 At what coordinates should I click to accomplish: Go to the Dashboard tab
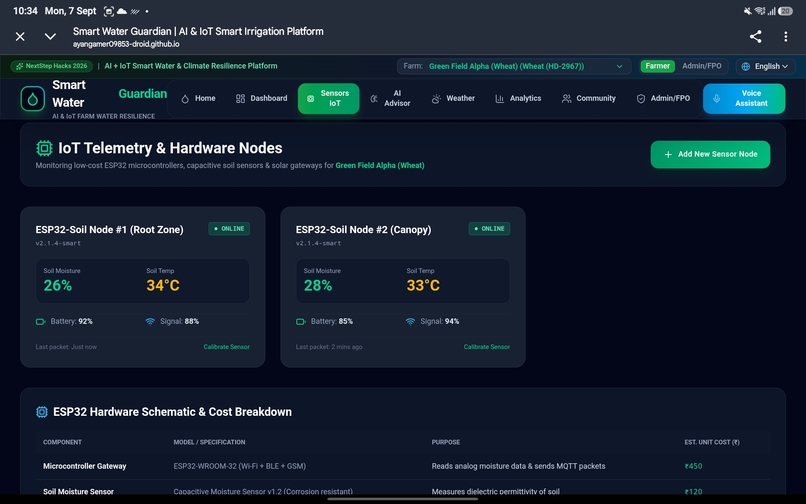tap(261, 98)
